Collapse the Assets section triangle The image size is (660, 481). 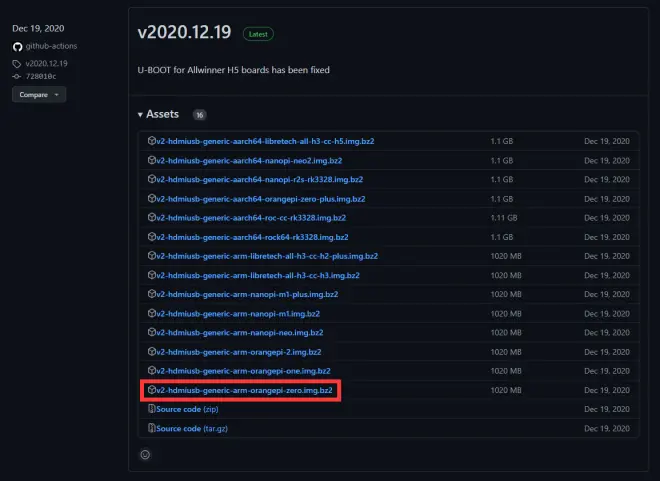coord(140,114)
